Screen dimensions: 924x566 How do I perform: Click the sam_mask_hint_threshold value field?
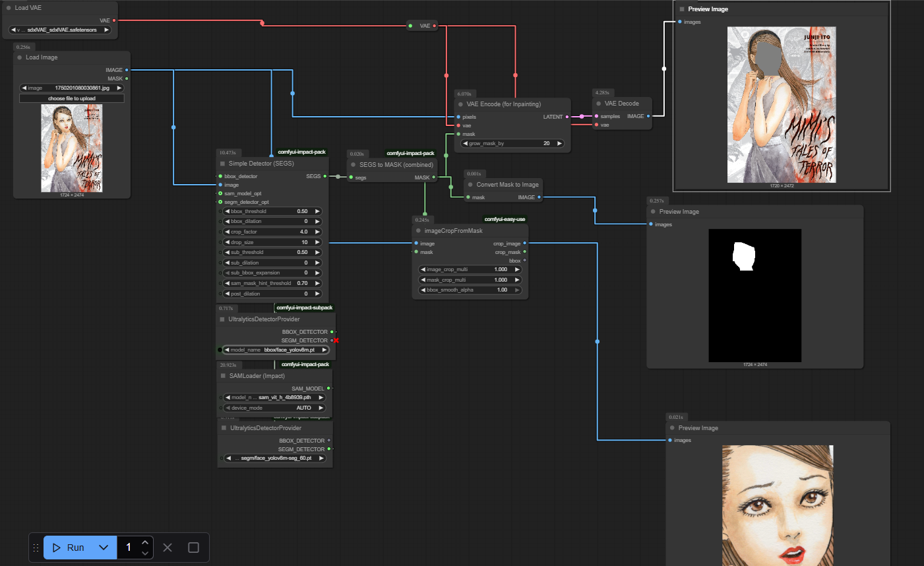click(x=272, y=283)
